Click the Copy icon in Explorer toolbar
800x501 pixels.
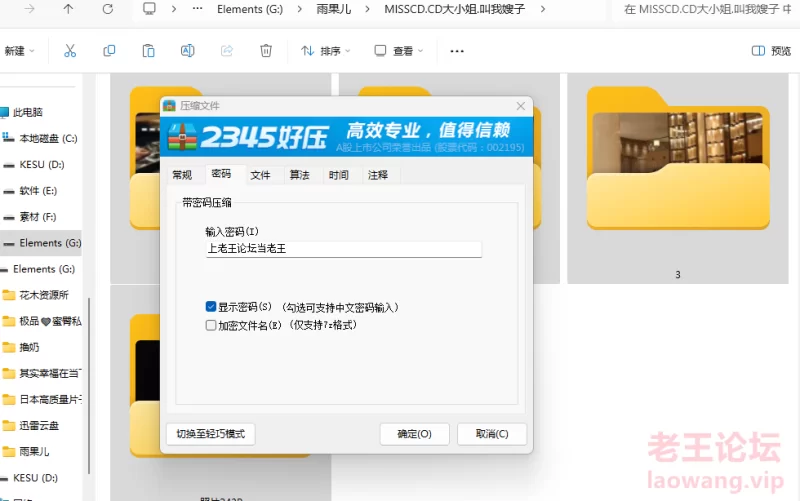109,51
